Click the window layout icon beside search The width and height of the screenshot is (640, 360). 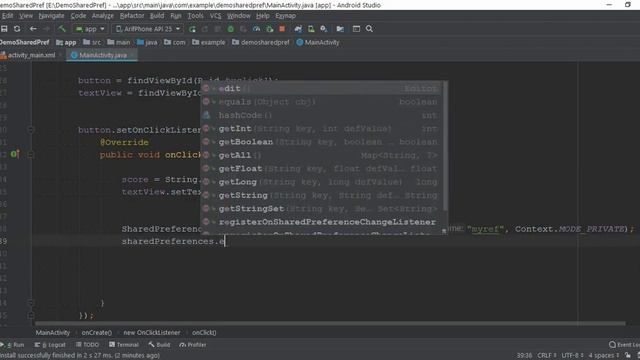click(x=356, y=29)
